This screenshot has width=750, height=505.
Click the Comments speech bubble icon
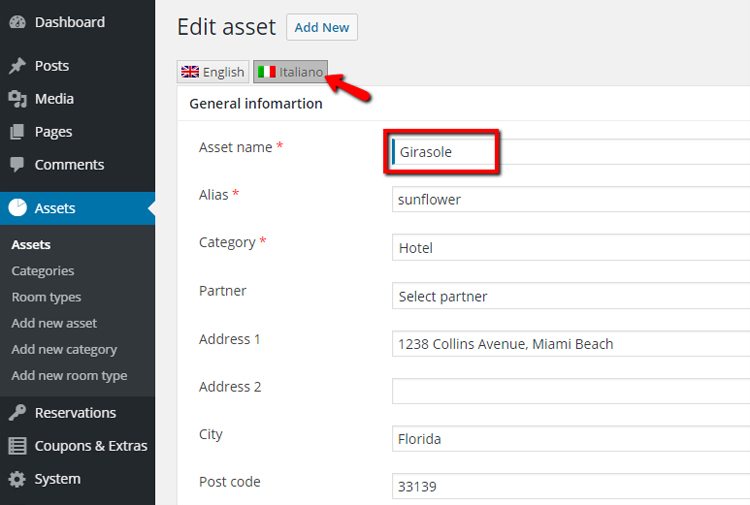pos(17,165)
